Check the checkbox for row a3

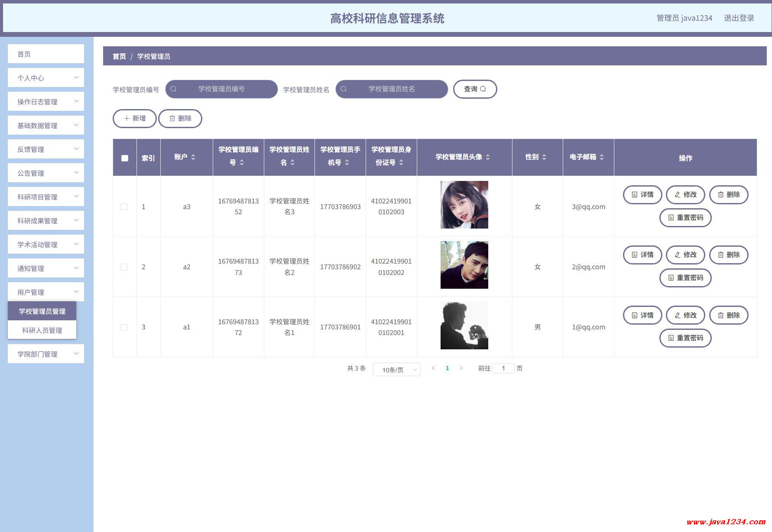[x=124, y=207]
